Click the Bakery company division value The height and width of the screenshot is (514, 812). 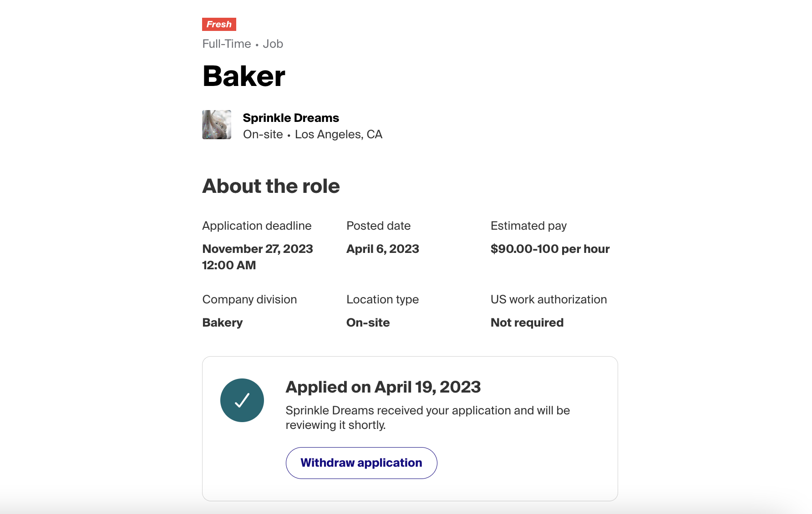pyautogui.click(x=223, y=323)
